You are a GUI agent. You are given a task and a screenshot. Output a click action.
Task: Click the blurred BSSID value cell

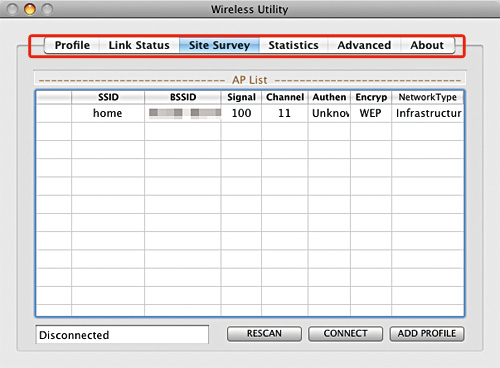tap(183, 113)
